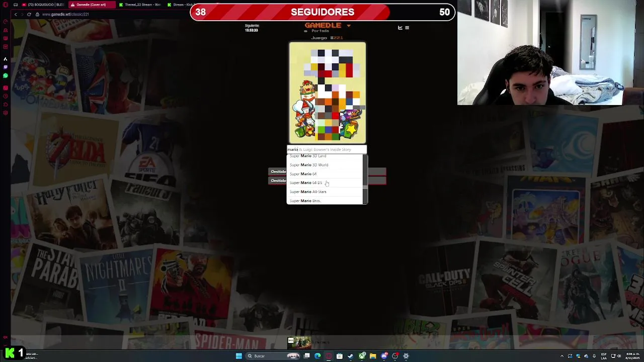Open Microsoft Edge from the taskbar
Image resolution: width=644 pixels, height=362 pixels.
317,356
